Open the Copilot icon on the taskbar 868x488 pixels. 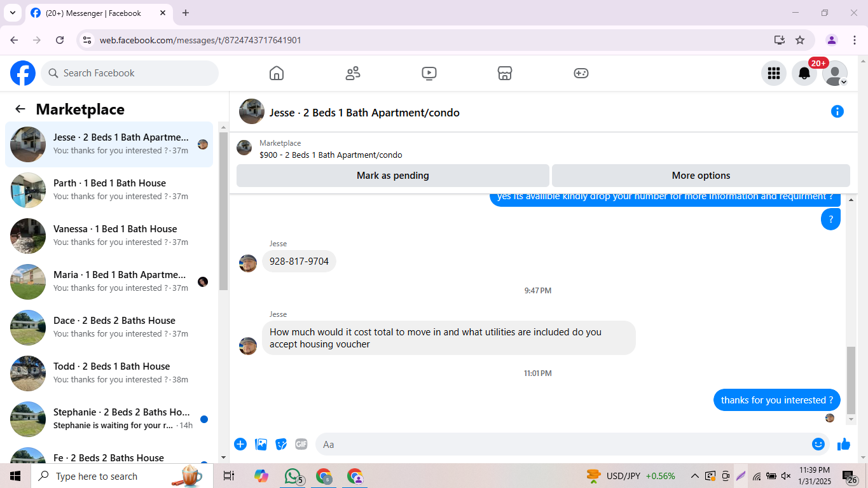(261, 476)
